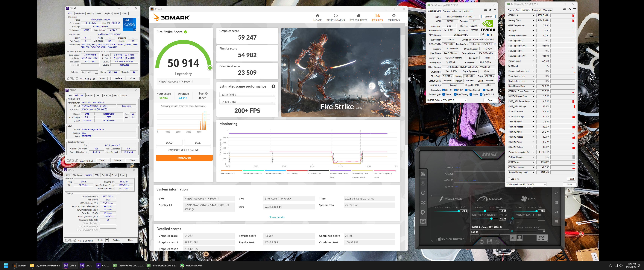Open the Windows Start menu
Screen dimensions: 644x270
[x=6, y=265]
